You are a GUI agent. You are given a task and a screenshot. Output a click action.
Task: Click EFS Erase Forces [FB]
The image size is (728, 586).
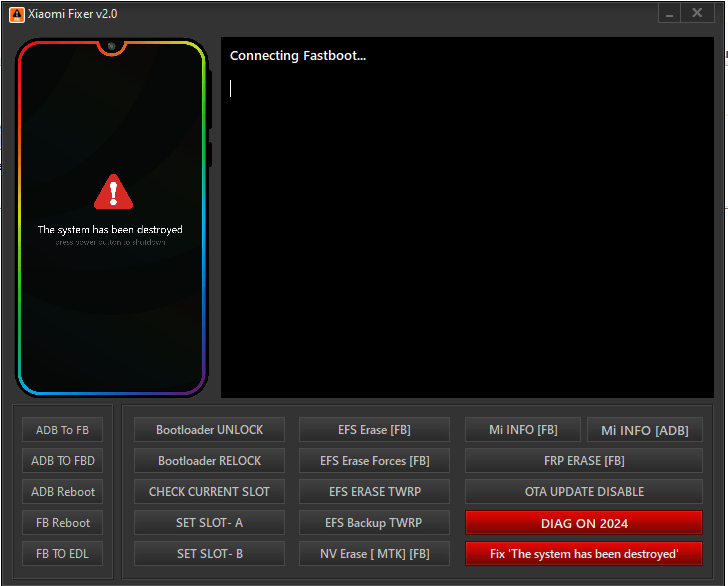(x=374, y=461)
